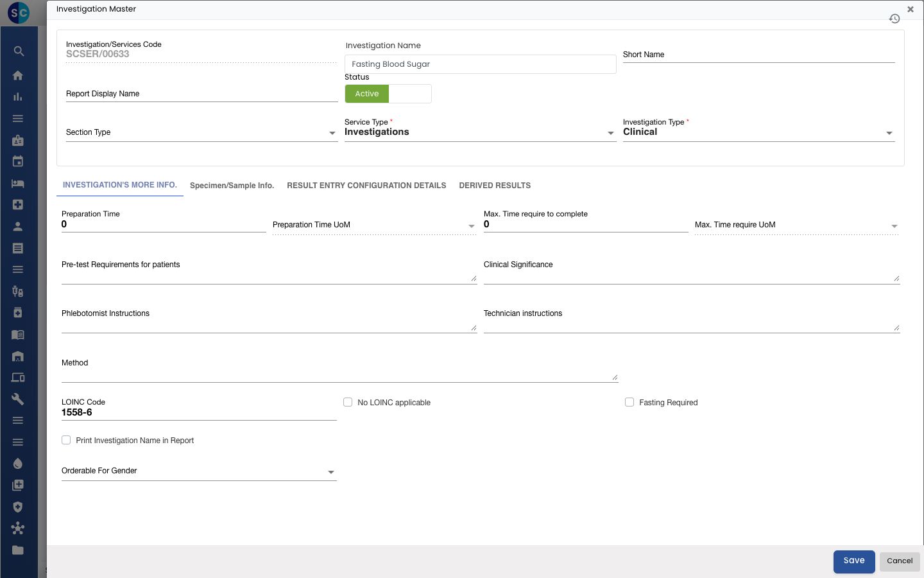Open search from the sidebar magnifier icon
The height and width of the screenshot is (578, 924).
tap(19, 51)
